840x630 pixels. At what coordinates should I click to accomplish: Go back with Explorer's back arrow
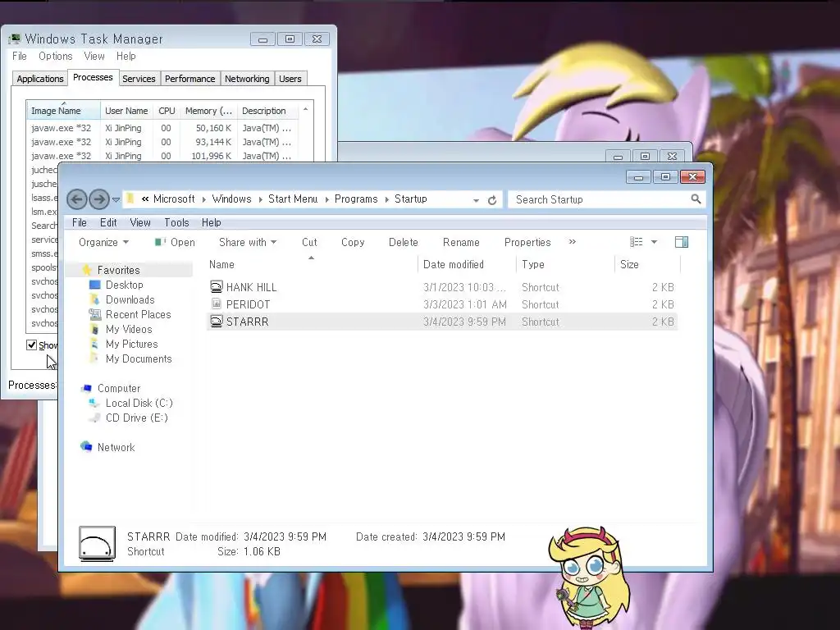tap(76, 200)
